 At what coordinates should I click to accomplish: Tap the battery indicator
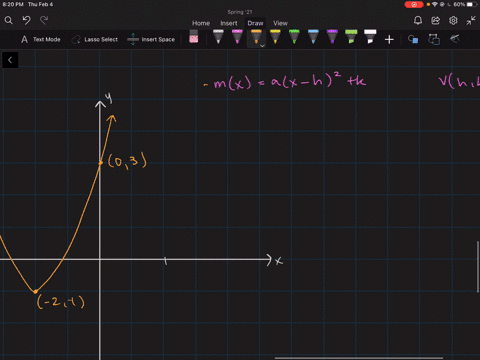(472, 4)
